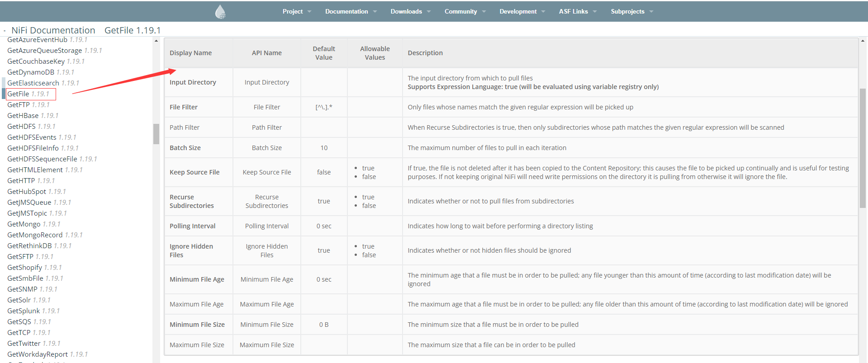
Task: Click the Ignore Hidden Files display name
Action: (191, 250)
